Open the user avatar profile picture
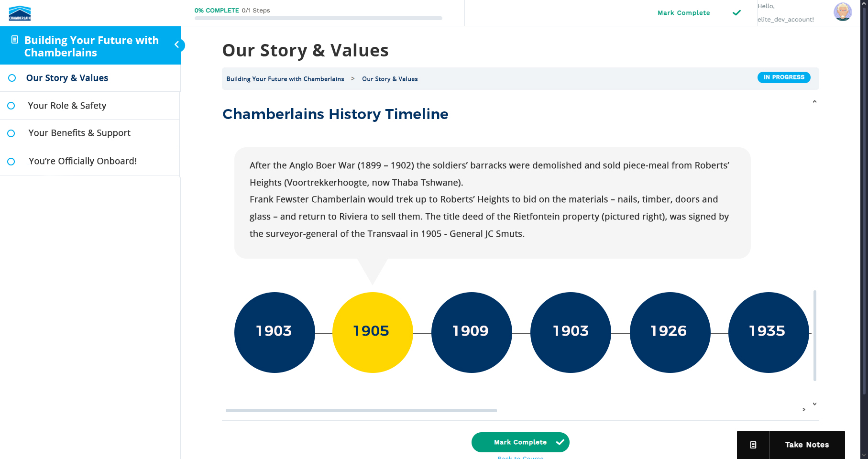This screenshot has height=459, width=868. [842, 12]
